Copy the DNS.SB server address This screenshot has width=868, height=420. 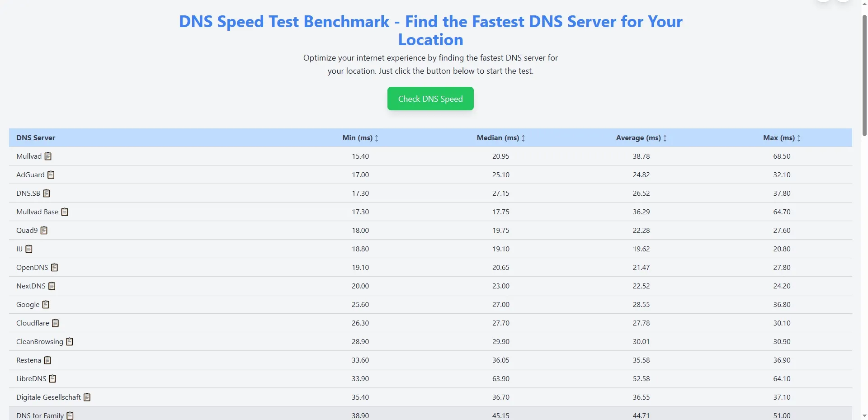47,193
